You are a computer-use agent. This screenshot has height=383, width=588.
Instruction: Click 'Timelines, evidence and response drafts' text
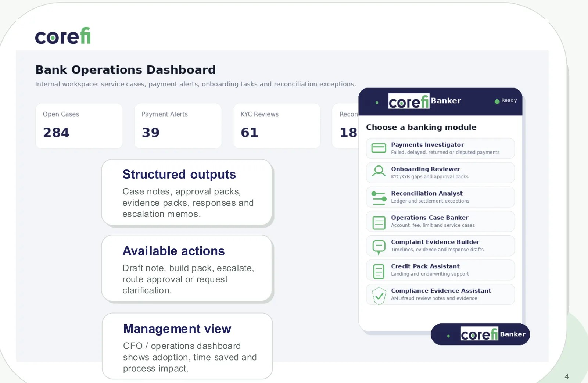click(x=437, y=250)
